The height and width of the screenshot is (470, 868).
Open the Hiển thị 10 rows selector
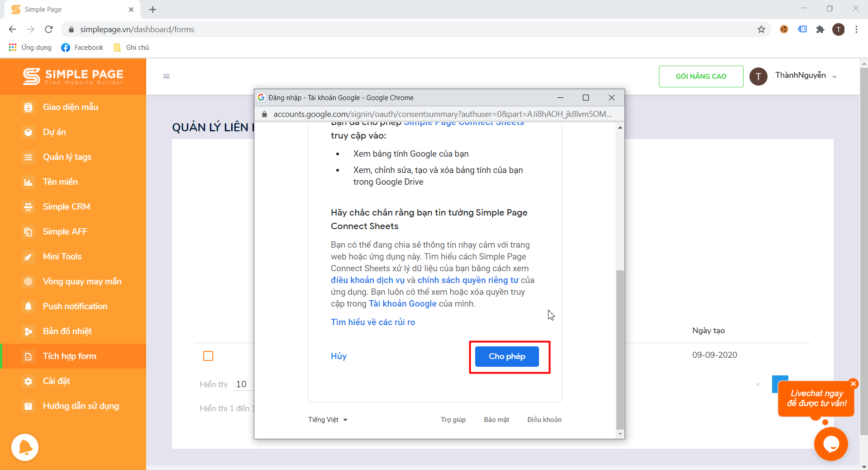pyautogui.click(x=243, y=384)
